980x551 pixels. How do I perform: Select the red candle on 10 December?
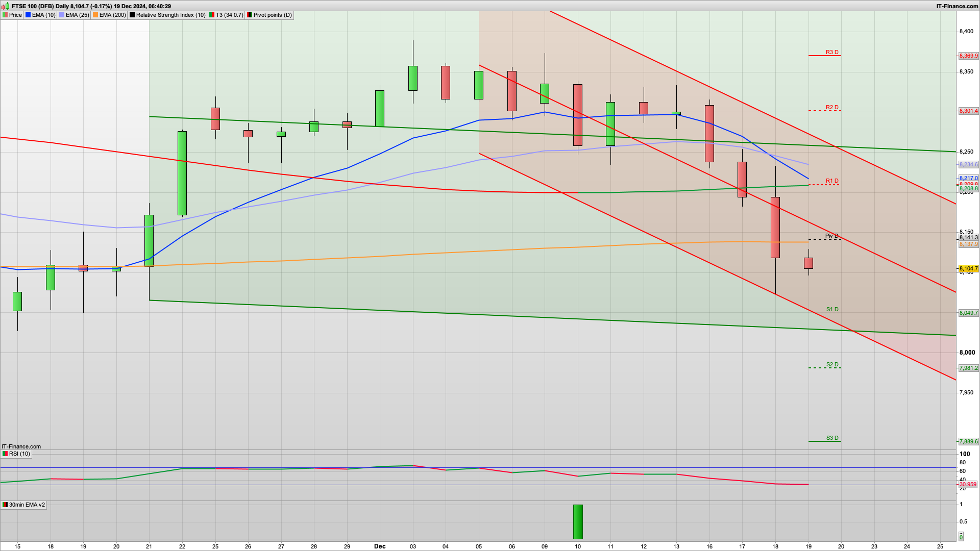578,115
